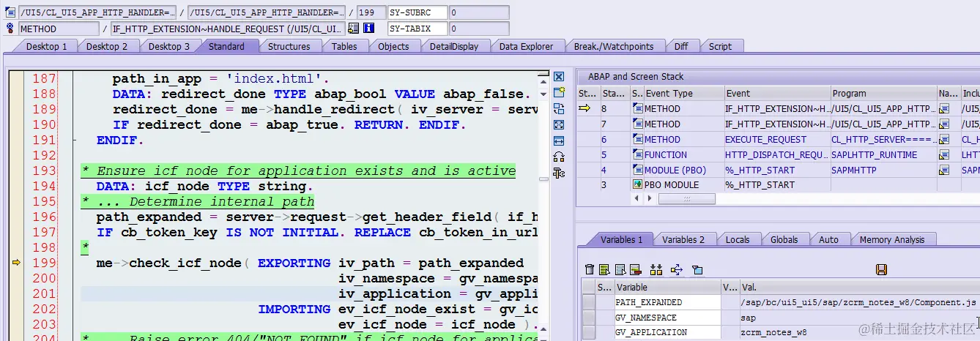Select row header of GV_APPLICATION variable

[x=588, y=333]
